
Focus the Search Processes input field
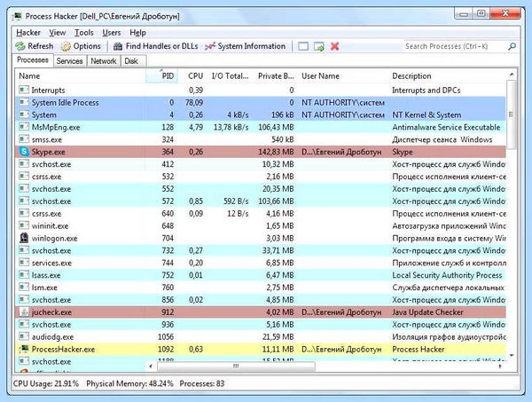click(x=455, y=46)
